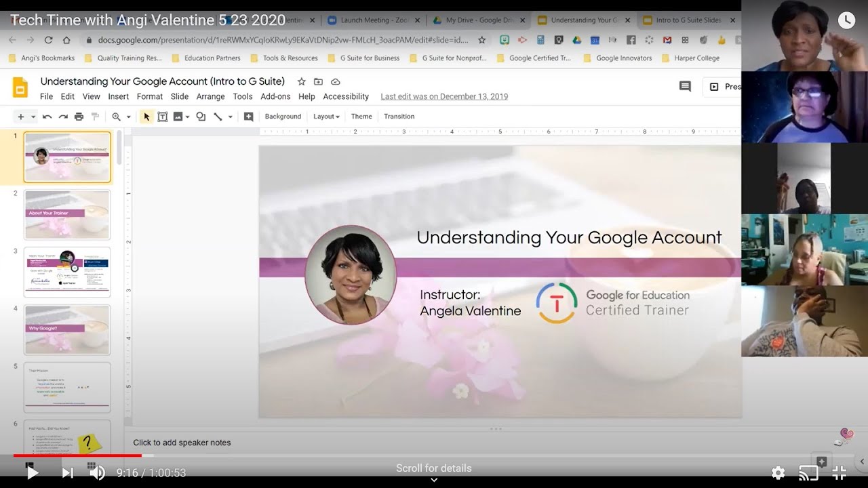Viewport: 868px width, 488px height.
Task: Open the Accessibility menu
Action: pos(346,96)
